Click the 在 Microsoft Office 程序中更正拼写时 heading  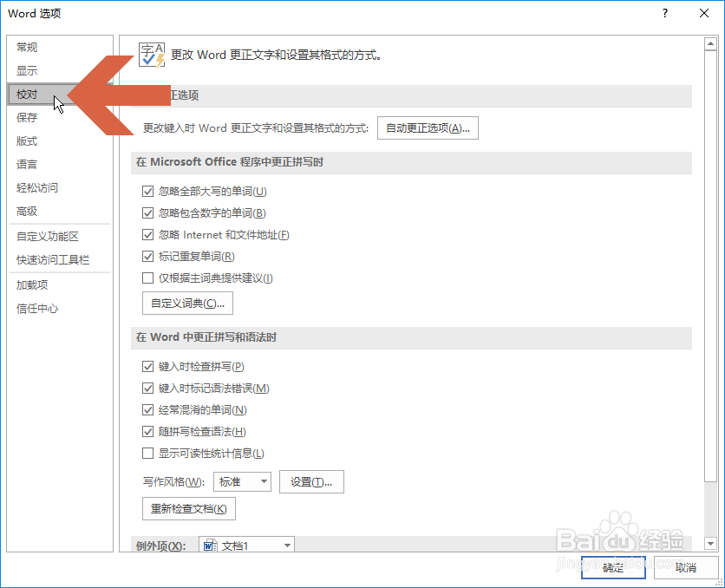click(230, 162)
